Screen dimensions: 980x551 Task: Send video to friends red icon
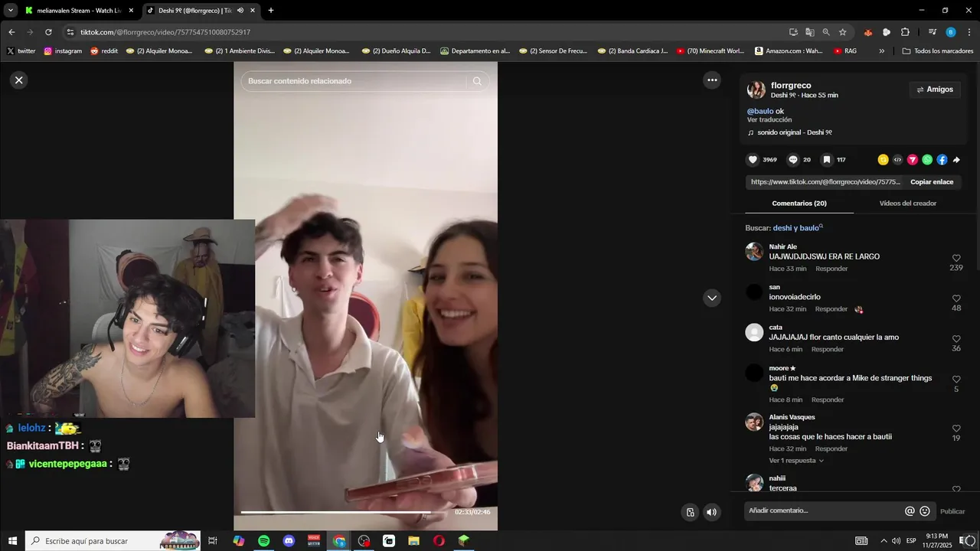(913, 160)
